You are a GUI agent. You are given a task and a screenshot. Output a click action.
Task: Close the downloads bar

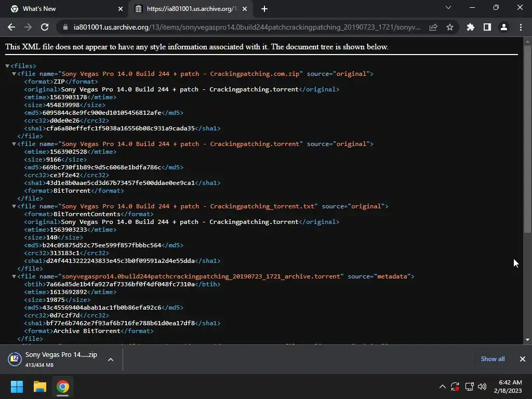tap(523, 359)
